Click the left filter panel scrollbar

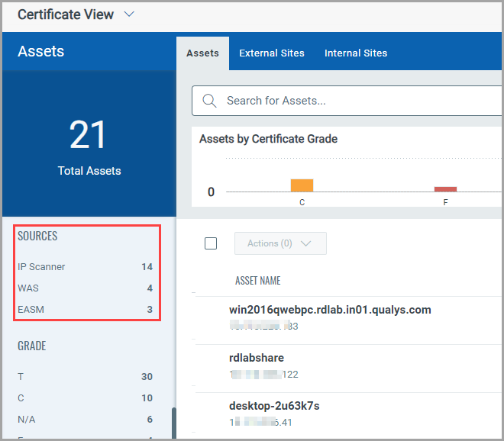174,423
